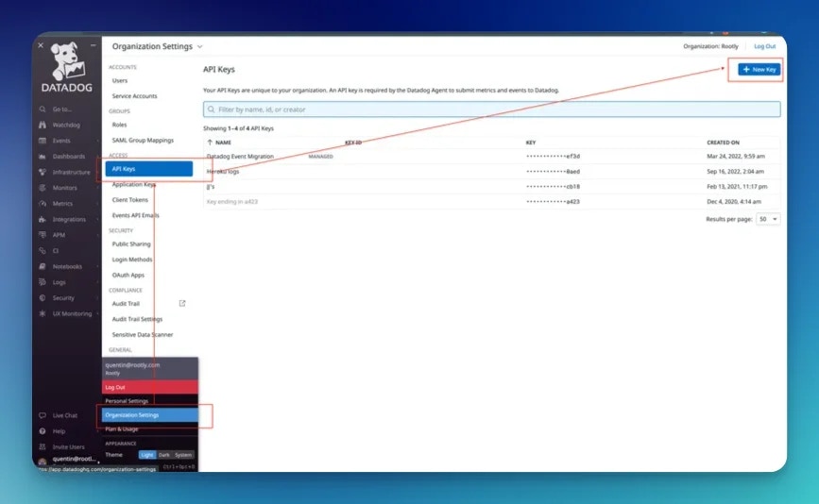Click the Notebooks icon in sidebar

(43, 266)
